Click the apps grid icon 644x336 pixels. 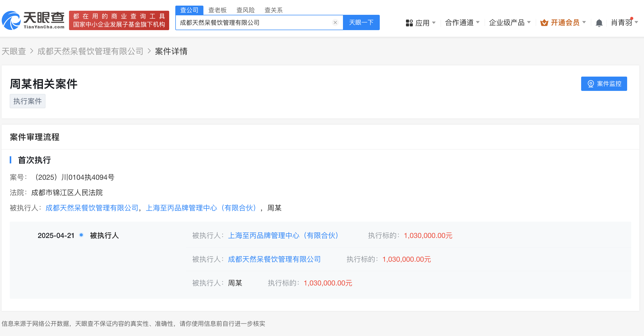coord(409,23)
